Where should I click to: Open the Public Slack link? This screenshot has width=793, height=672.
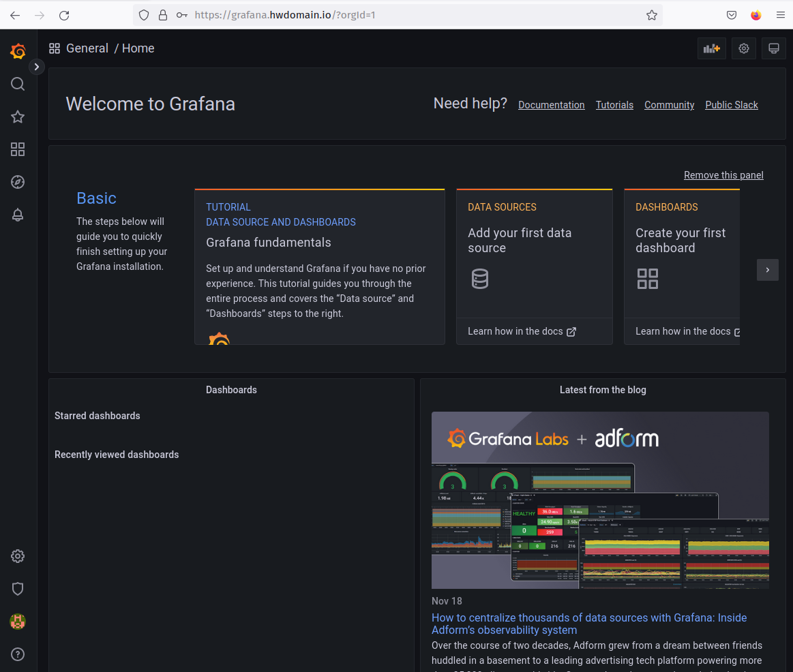732,105
